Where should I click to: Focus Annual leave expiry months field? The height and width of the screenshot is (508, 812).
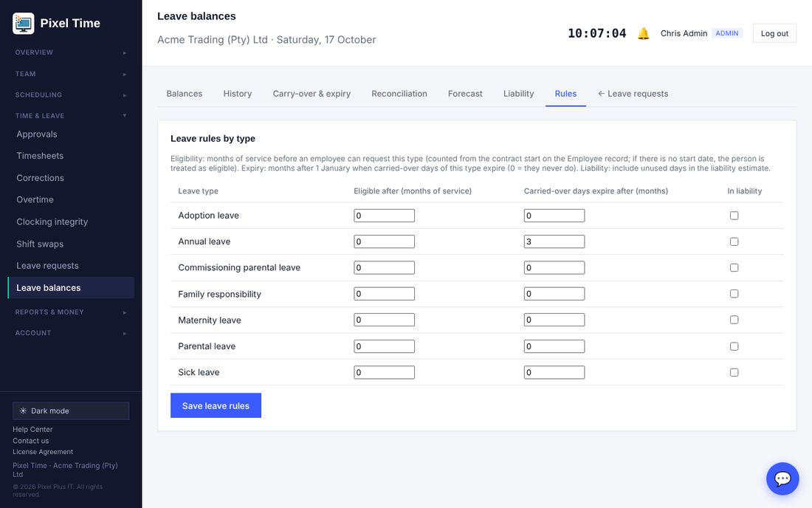coord(554,241)
